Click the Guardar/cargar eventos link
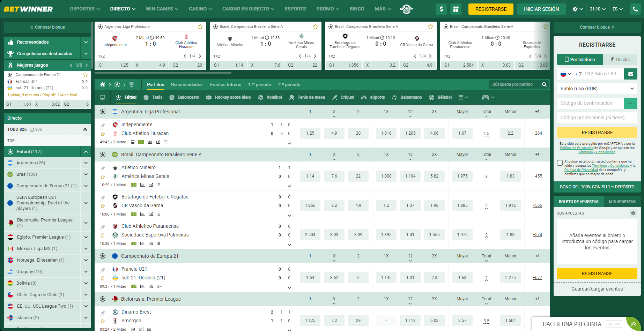This screenshot has width=644, height=331. point(597,289)
